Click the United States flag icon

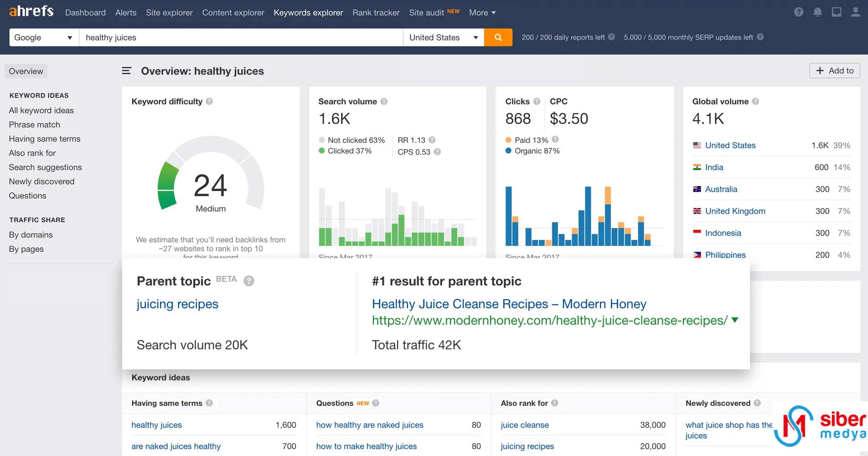697,145
